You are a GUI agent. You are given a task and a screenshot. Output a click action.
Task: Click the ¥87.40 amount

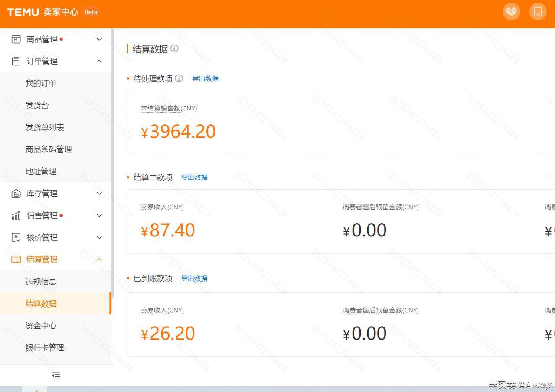(x=168, y=230)
